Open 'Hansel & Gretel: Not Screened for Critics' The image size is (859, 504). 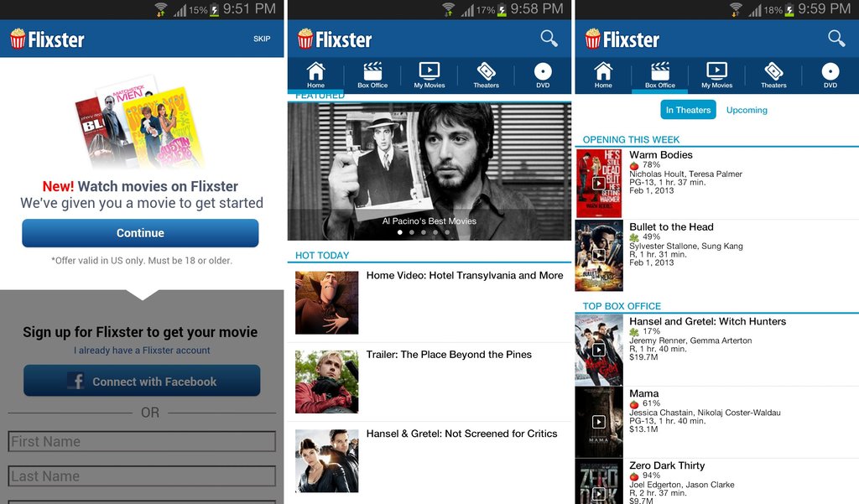tap(462, 434)
